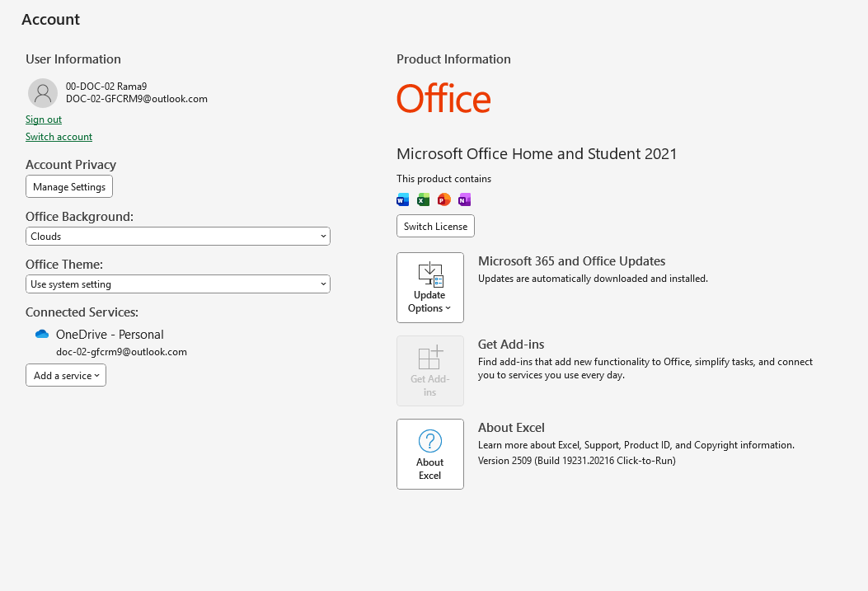This screenshot has width=868, height=591.
Task: Click the Word app icon
Action: click(x=403, y=199)
